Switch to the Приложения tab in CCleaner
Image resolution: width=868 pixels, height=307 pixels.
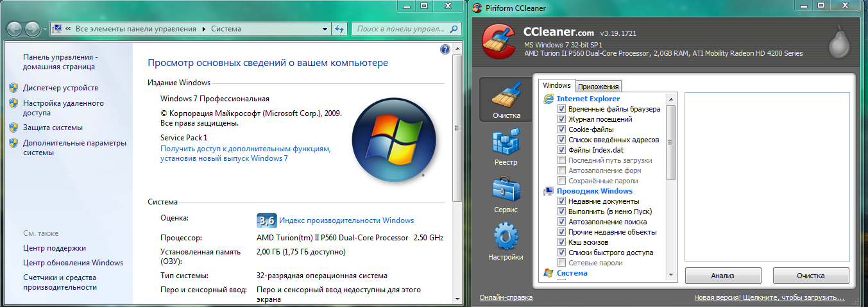[x=599, y=87]
